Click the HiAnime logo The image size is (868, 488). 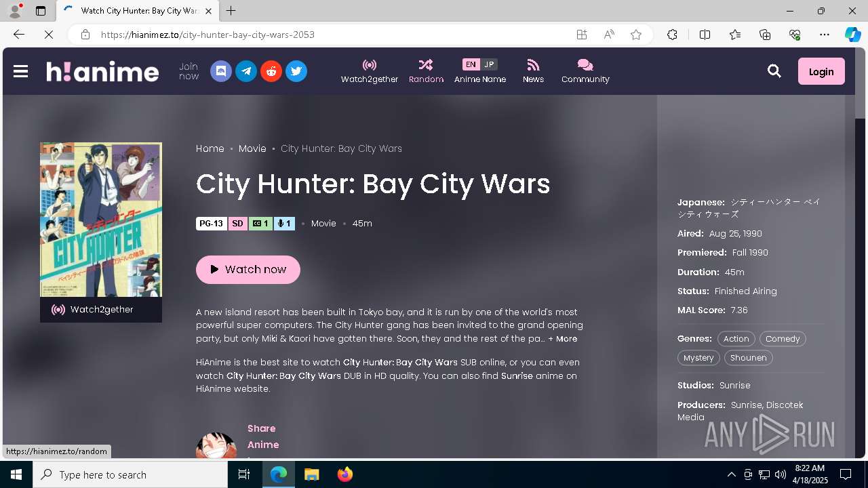click(x=102, y=71)
